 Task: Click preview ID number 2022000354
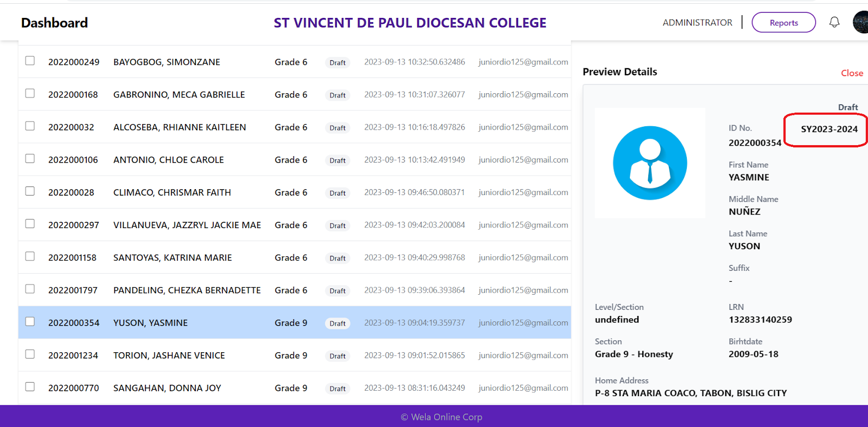click(755, 143)
